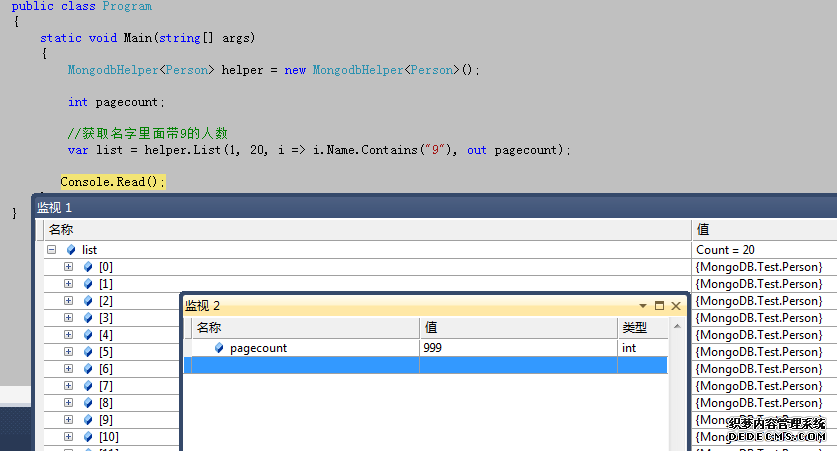The width and height of the screenshot is (837, 451).
Task: Expand the [5] list element
Action: 68,352
